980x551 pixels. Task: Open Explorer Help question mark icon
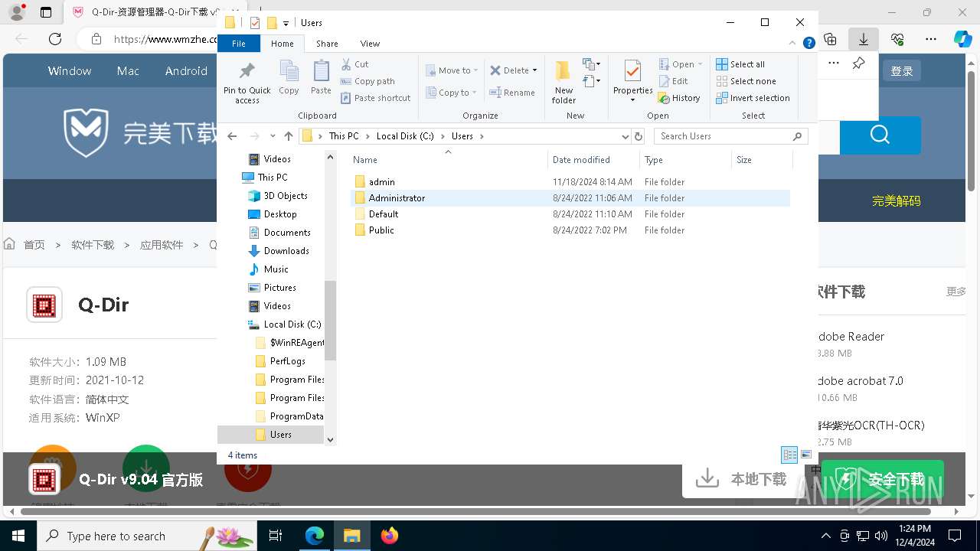tap(809, 44)
